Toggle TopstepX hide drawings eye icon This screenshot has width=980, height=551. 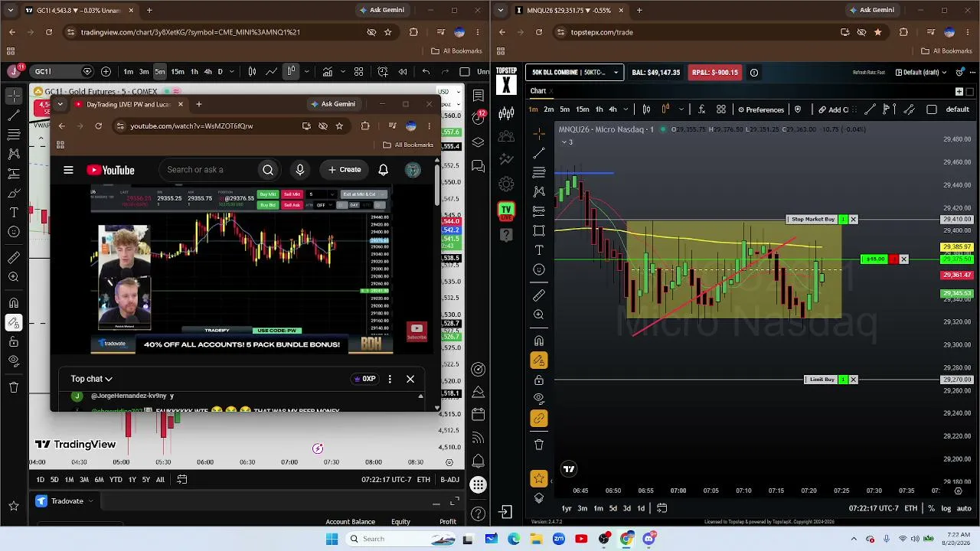(539, 398)
